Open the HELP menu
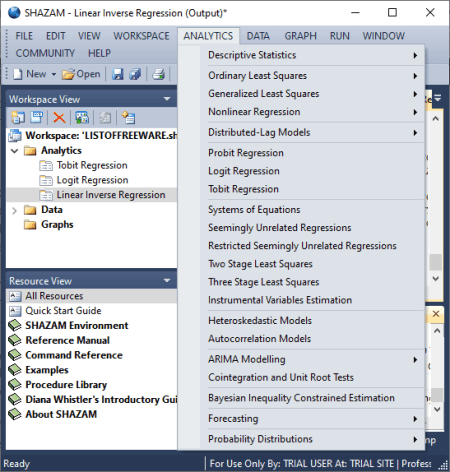 pos(99,53)
